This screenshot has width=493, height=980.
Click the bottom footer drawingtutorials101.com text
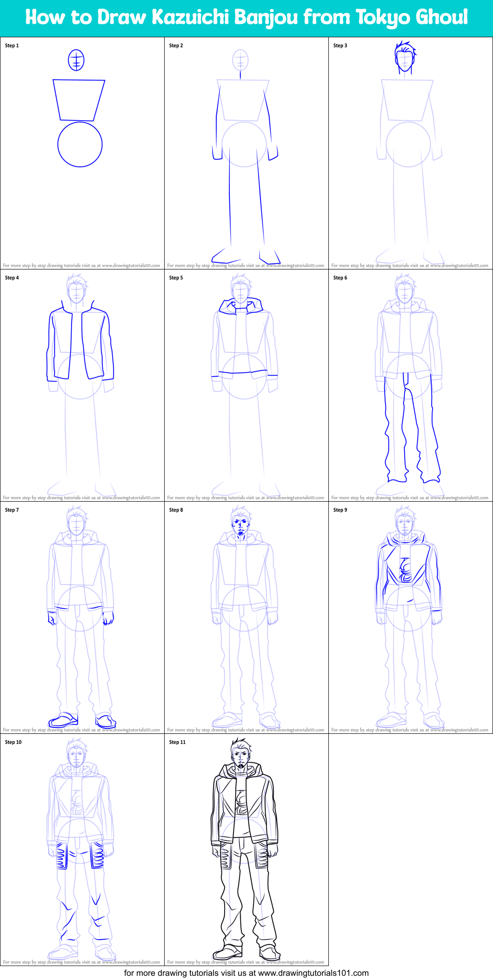(246, 973)
